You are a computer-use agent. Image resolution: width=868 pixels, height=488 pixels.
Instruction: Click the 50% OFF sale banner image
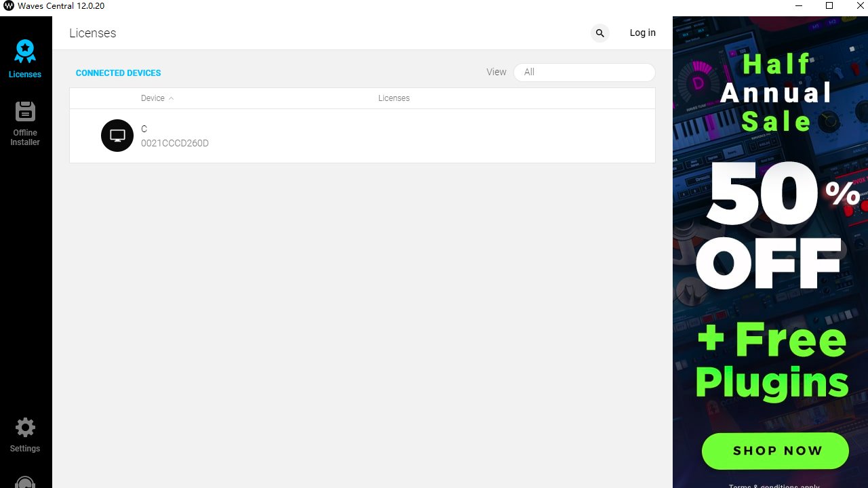tap(773, 224)
